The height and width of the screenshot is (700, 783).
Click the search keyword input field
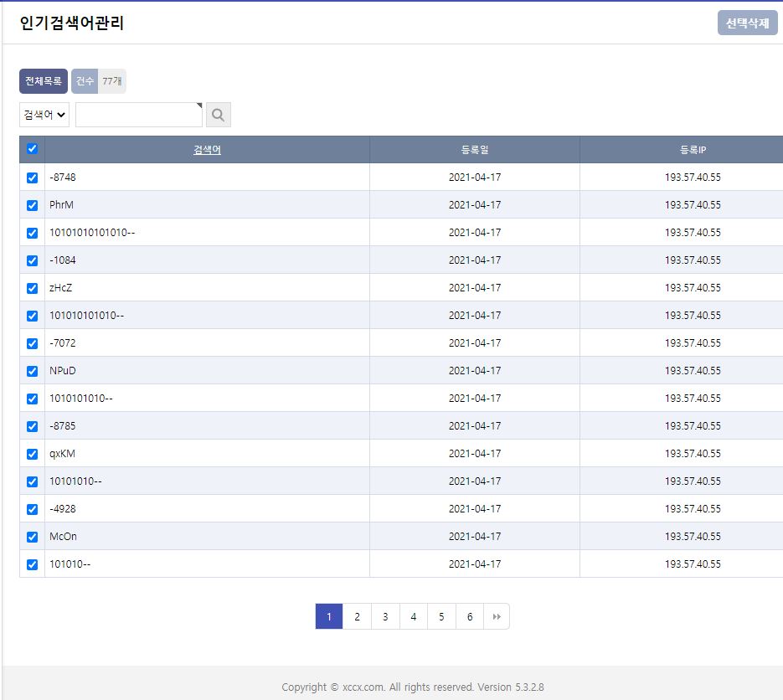[138, 115]
